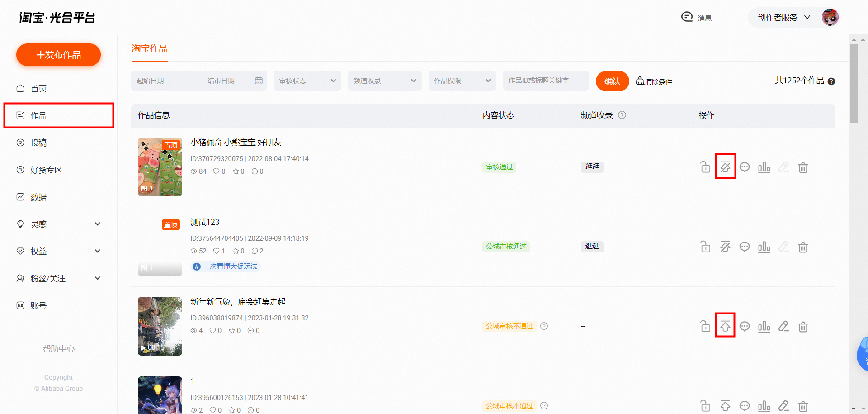Open the date range calendar icon
868x414 pixels.
[x=259, y=81]
